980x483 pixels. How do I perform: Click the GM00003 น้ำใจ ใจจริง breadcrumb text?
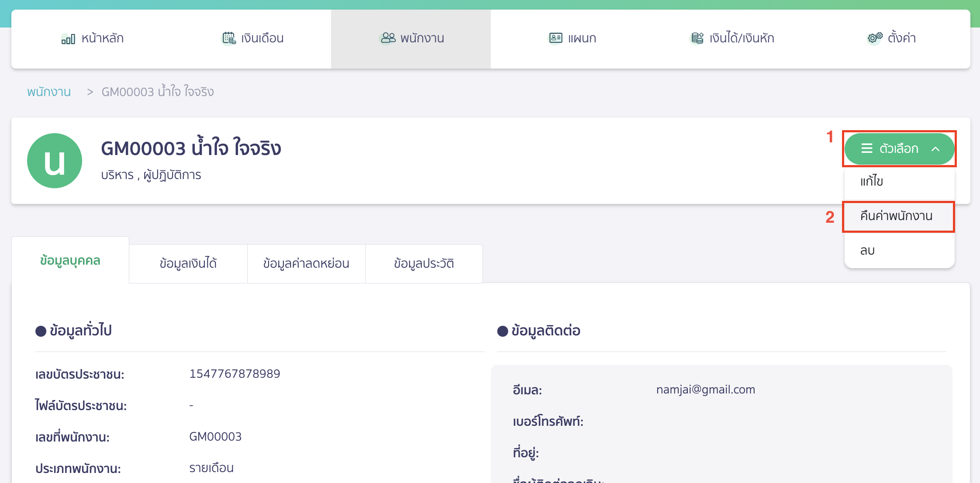tap(158, 92)
